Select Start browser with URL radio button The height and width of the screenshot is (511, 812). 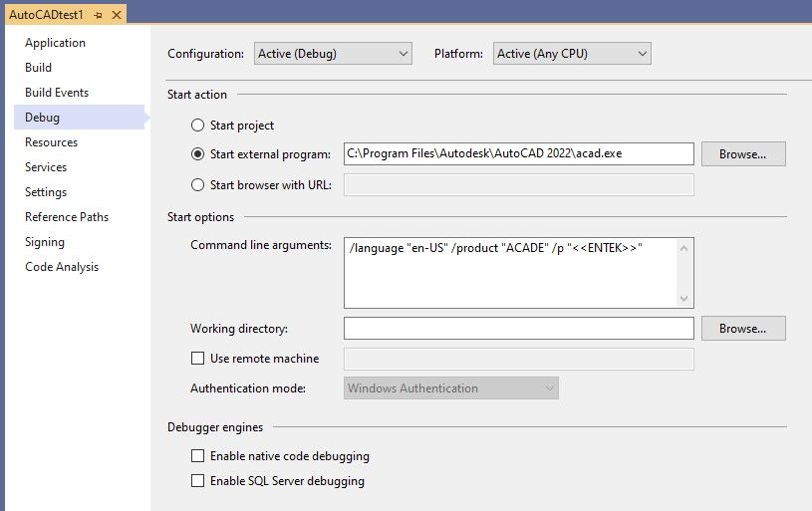click(197, 184)
